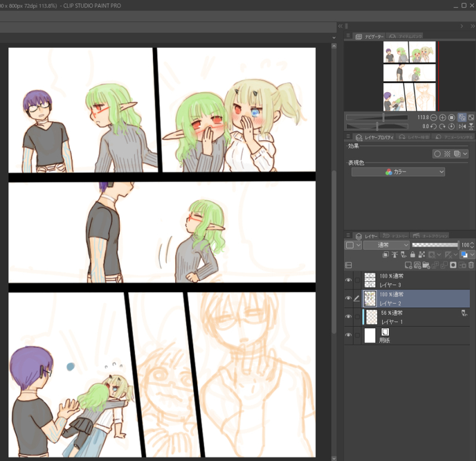
Task: Expand the effect options chevron
Action: click(x=465, y=154)
